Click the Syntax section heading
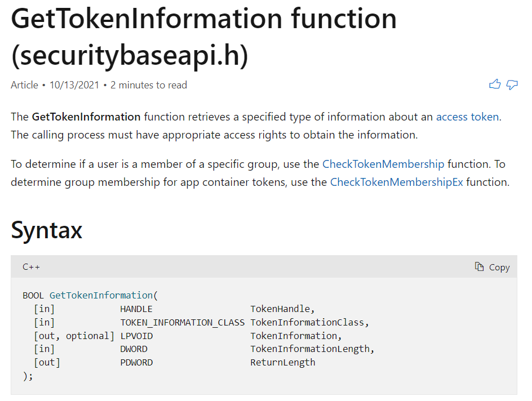The height and width of the screenshot is (401, 532). [x=47, y=230]
